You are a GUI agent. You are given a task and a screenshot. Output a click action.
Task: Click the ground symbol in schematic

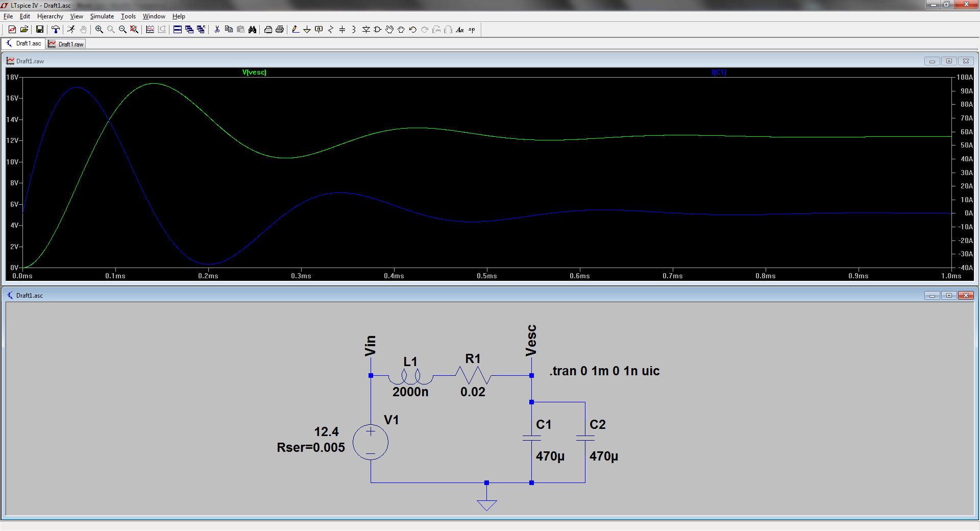point(486,505)
